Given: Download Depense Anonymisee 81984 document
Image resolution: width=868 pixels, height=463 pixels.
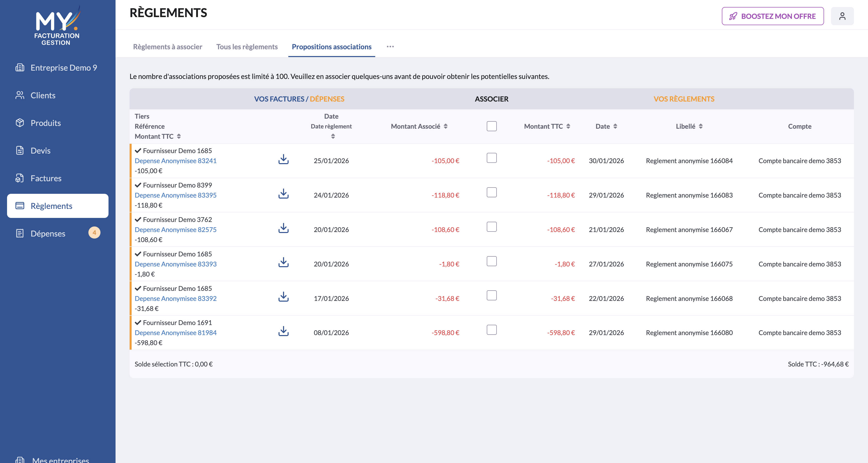Looking at the screenshot, I should pos(283,332).
